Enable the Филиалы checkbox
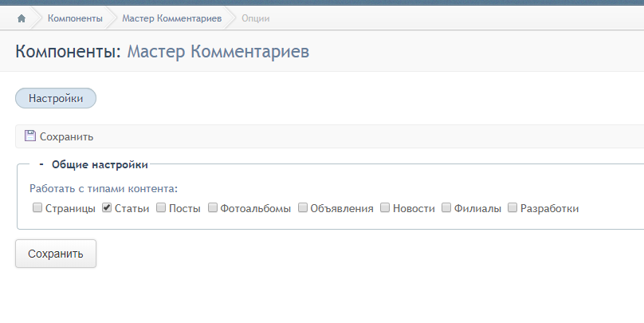The image size is (644, 323). [446, 207]
